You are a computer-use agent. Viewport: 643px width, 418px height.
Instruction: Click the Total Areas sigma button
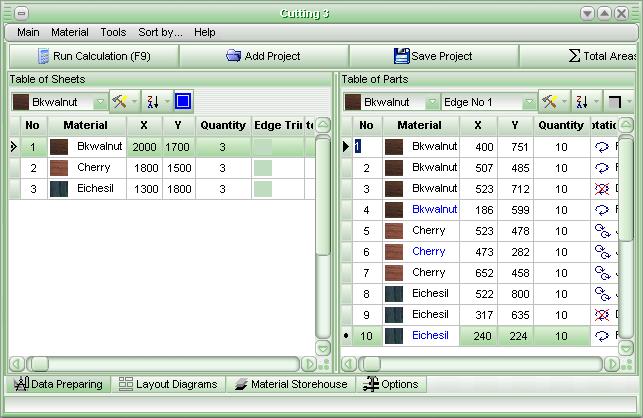coord(600,56)
